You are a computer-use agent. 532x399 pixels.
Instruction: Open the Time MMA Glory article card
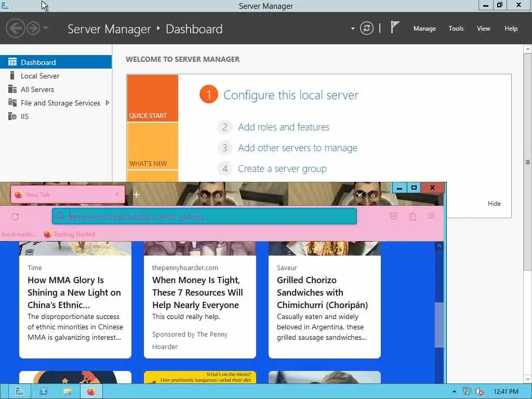point(75,300)
